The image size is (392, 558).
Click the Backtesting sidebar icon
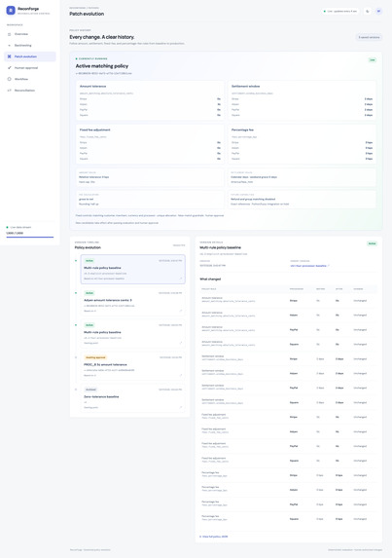(x=9, y=45)
